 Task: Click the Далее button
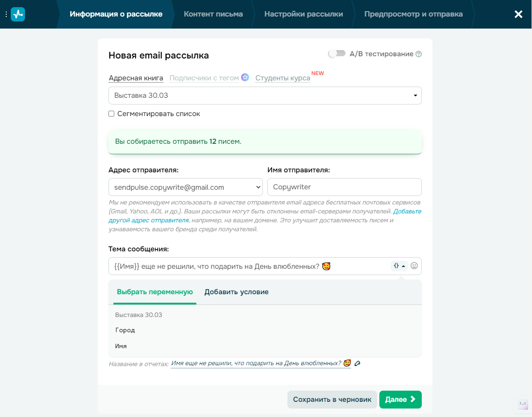pos(400,399)
